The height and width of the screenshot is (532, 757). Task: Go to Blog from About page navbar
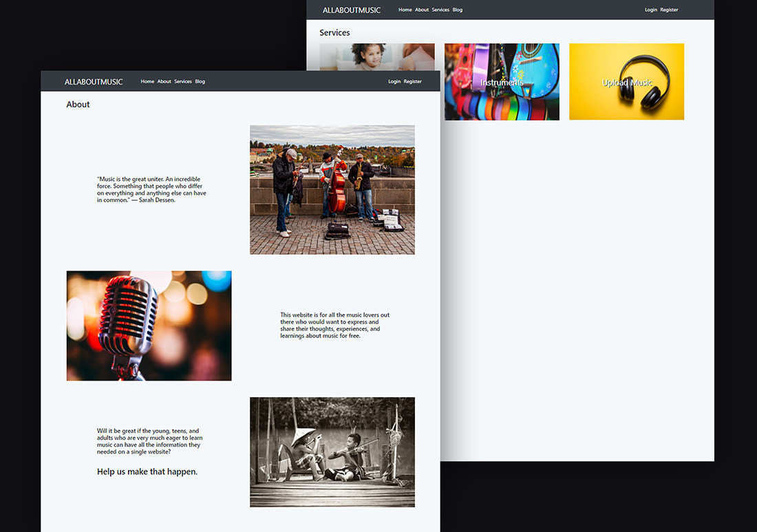(x=200, y=82)
